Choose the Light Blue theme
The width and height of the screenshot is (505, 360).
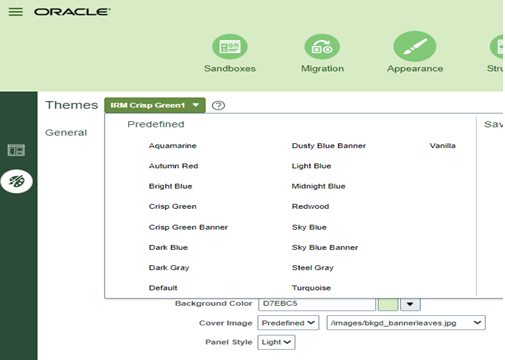tap(311, 166)
